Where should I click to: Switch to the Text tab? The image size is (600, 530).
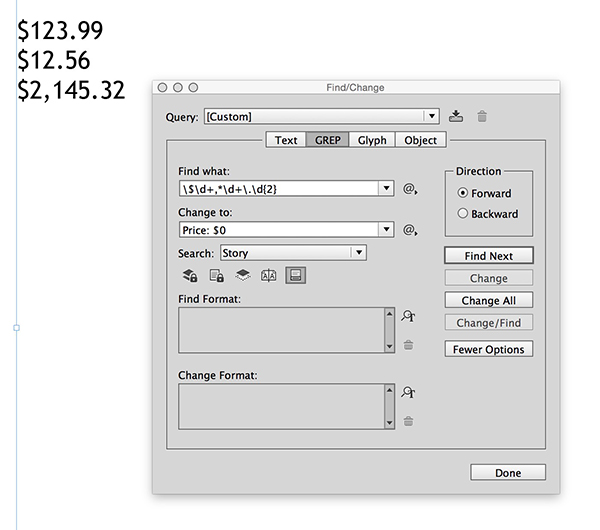coord(286,140)
